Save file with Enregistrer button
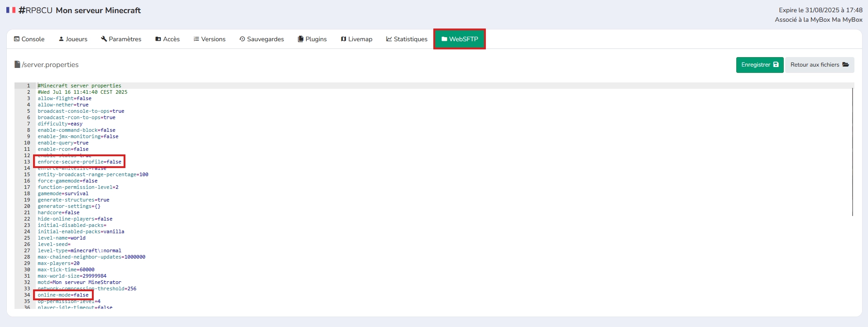This screenshot has height=327, width=868. click(x=759, y=65)
